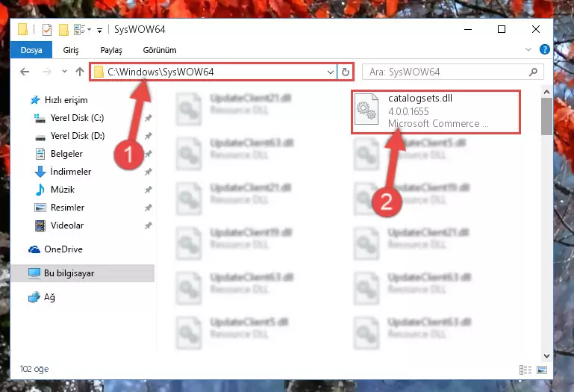Refresh the SysWOW64 folder

[x=345, y=72]
